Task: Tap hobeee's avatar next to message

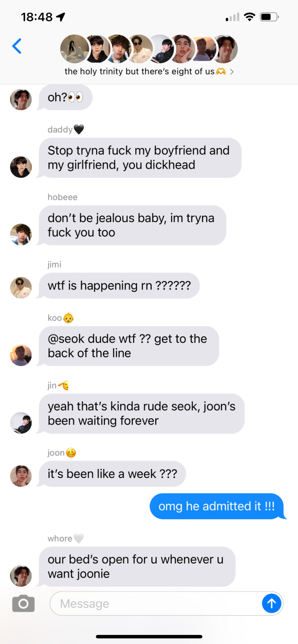Action: point(21,234)
